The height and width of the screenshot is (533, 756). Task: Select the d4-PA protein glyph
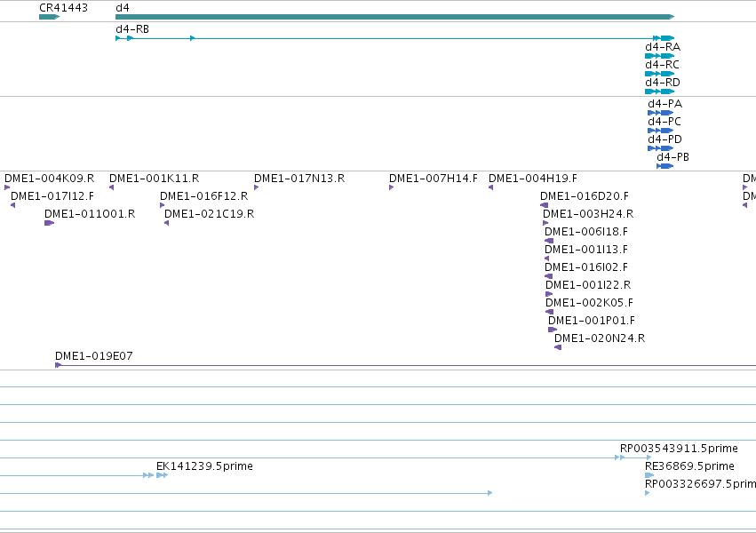[661, 113]
